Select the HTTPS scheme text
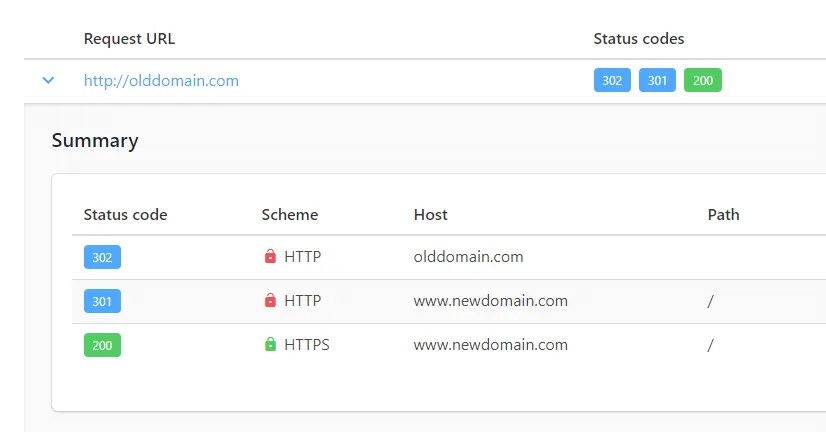Screen dimensions: 826x432 (x=307, y=345)
